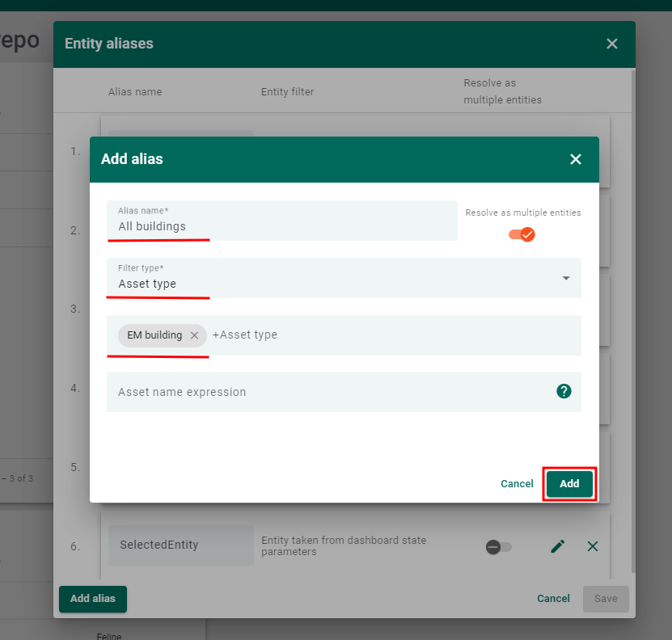The width and height of the screenshot is (672, 640).
Task: Delete the SelectedEntity alias
Action: [593, 546]
